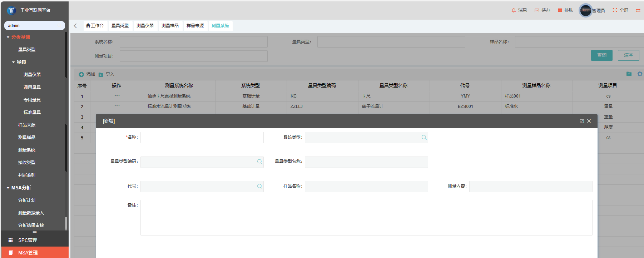Viewport: 644px width, 258px height.
Task: Click the 备注 textarea
Action: point(366,218)
